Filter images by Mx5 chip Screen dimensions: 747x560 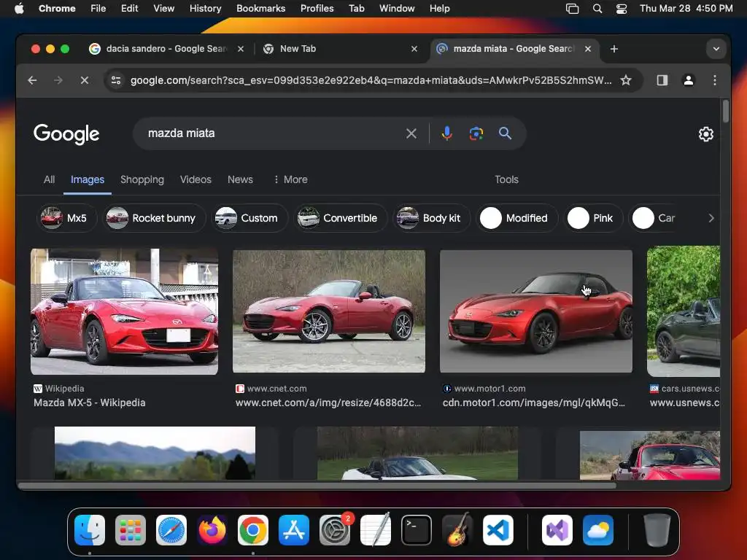(x=66, y=218)
